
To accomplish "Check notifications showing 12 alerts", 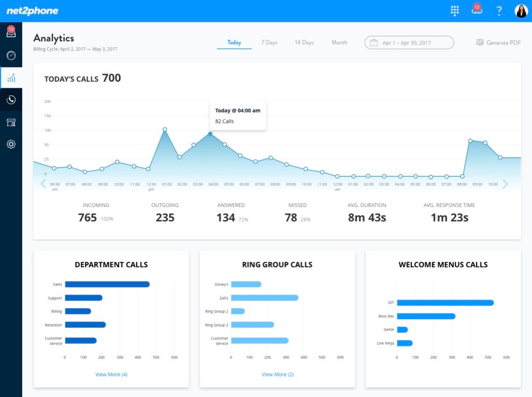I will pyautogui.click(x=477, y=10).
